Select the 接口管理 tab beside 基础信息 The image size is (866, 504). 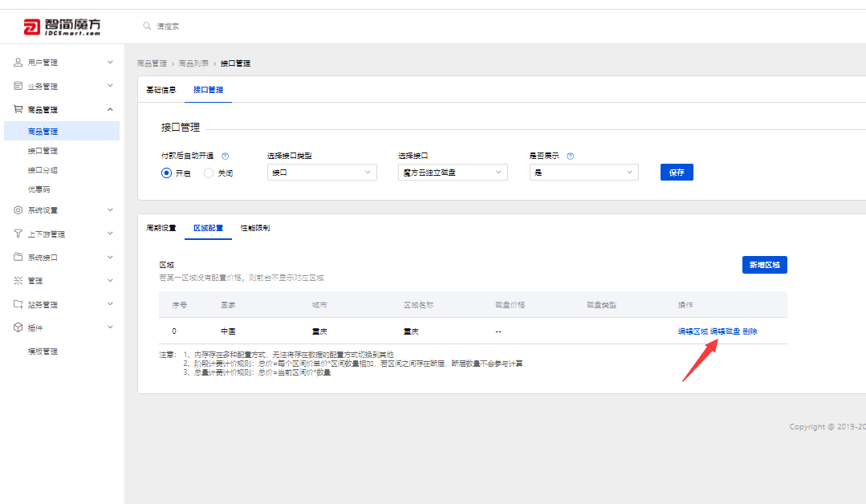[x=208, y=90]
